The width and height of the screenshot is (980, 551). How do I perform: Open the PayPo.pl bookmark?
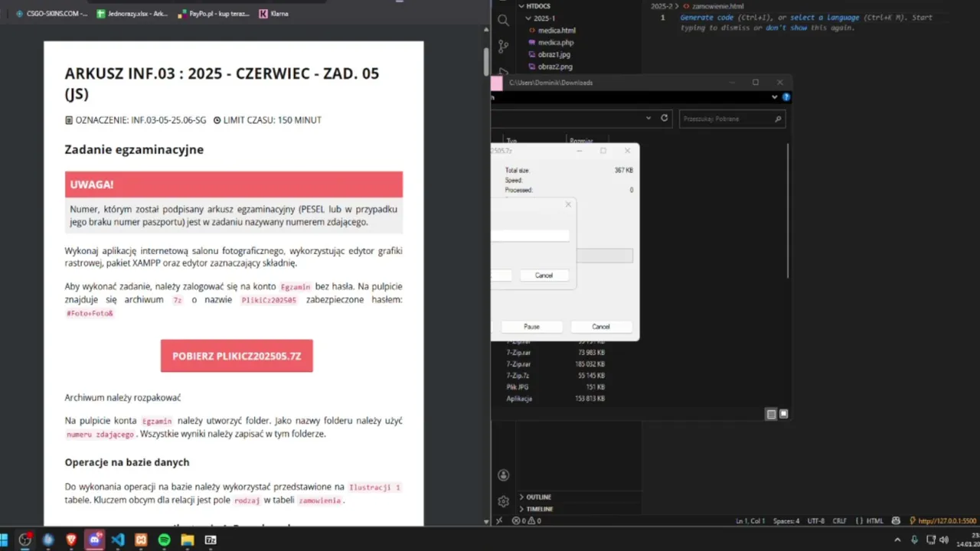214,13
